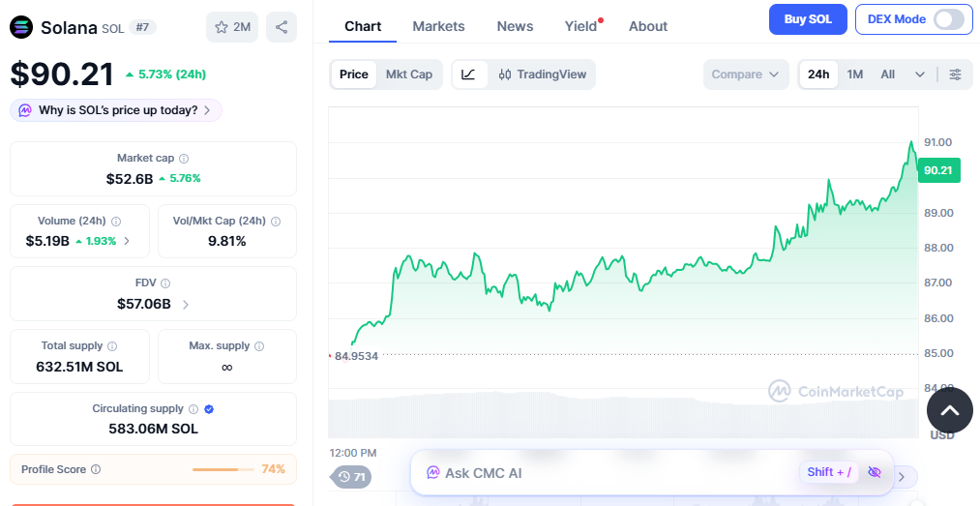The height and width of the screenshot is (506, 980).
Task: Toggle the DEX Mode switch
Action: coord(948,19)
